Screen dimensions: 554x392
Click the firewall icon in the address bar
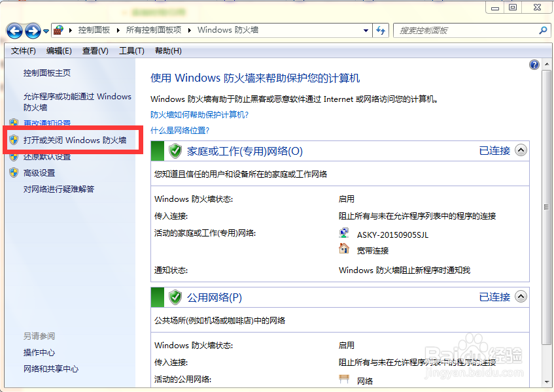[58, 30]
